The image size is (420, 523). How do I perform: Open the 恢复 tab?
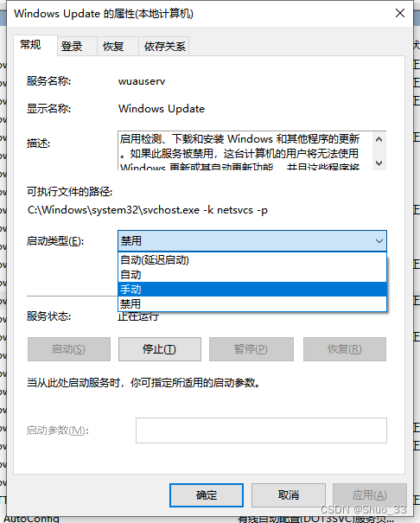[x=118, y=46]
